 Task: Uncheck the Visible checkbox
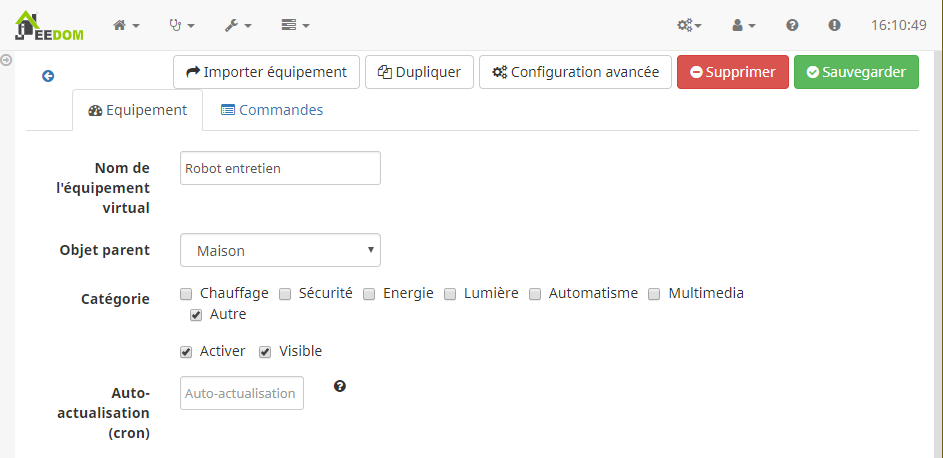(x=265, y=352)
